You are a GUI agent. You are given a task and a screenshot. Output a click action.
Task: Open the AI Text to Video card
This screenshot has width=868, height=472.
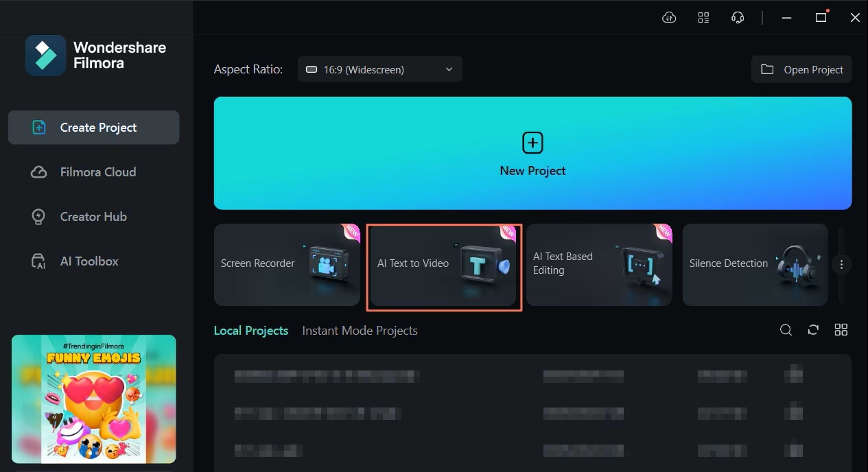443,265
